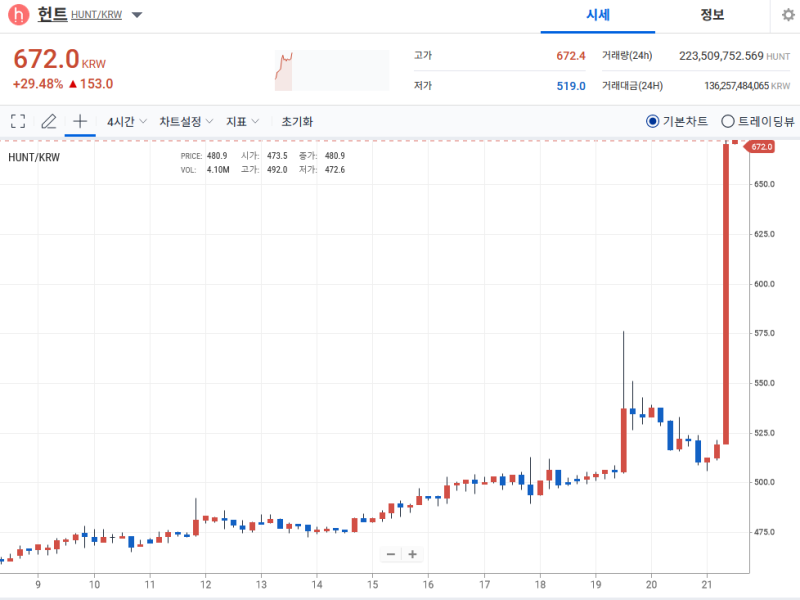Click the HUNT/KRW pair link in header
This screenshot has height=600, width=800.
96,15
